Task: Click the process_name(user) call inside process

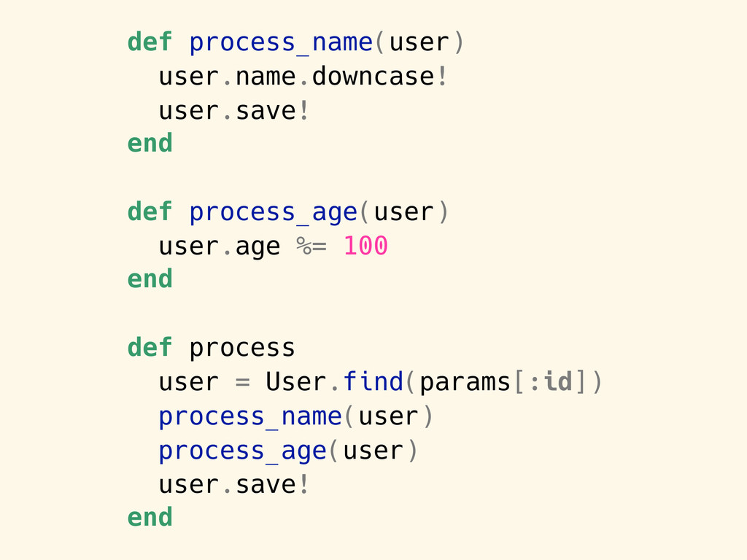Action: pyautogui.click(x=295, y=416)
